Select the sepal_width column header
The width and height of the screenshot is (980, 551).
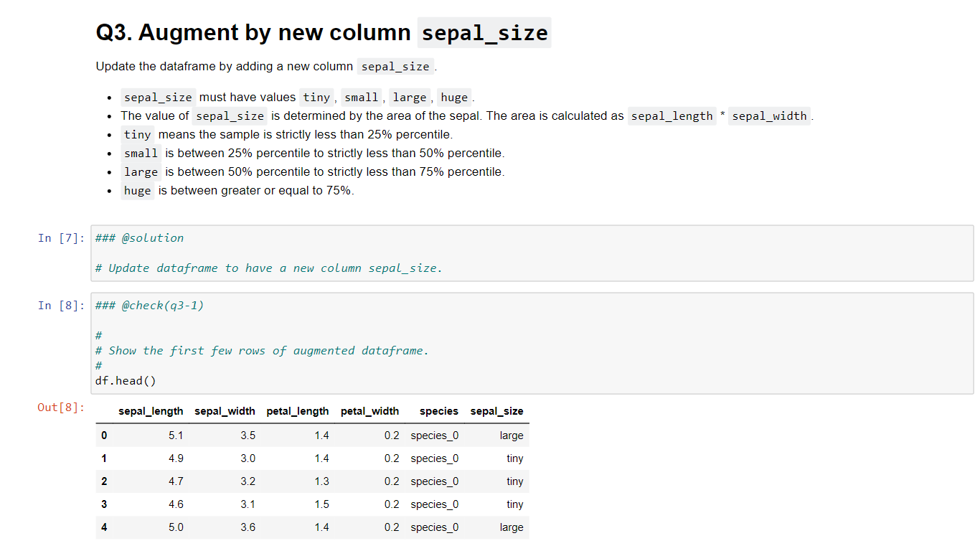tap(225, 411)
